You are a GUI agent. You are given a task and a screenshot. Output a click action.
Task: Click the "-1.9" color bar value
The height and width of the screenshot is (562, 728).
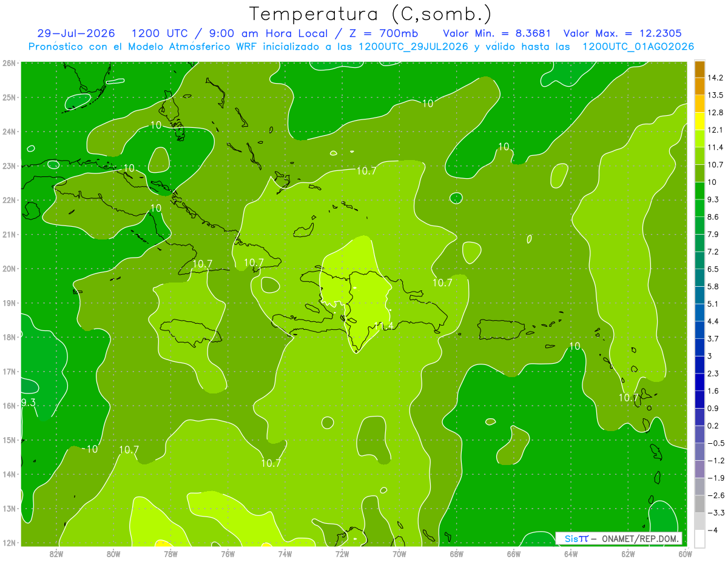point(715,478)
